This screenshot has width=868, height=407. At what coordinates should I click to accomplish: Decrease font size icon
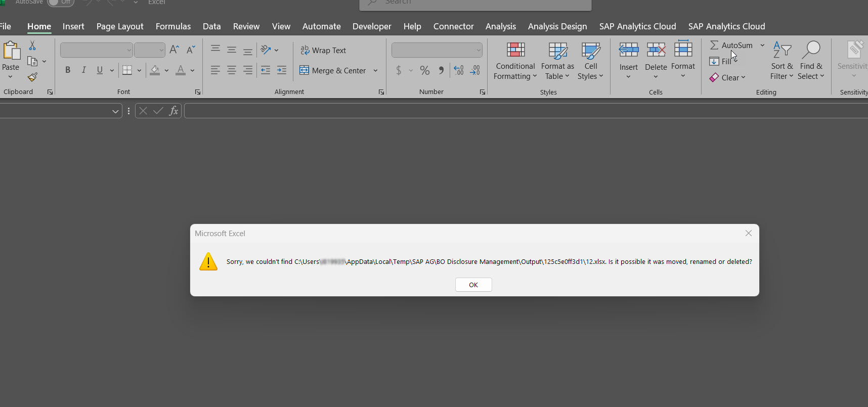point(190,50)
